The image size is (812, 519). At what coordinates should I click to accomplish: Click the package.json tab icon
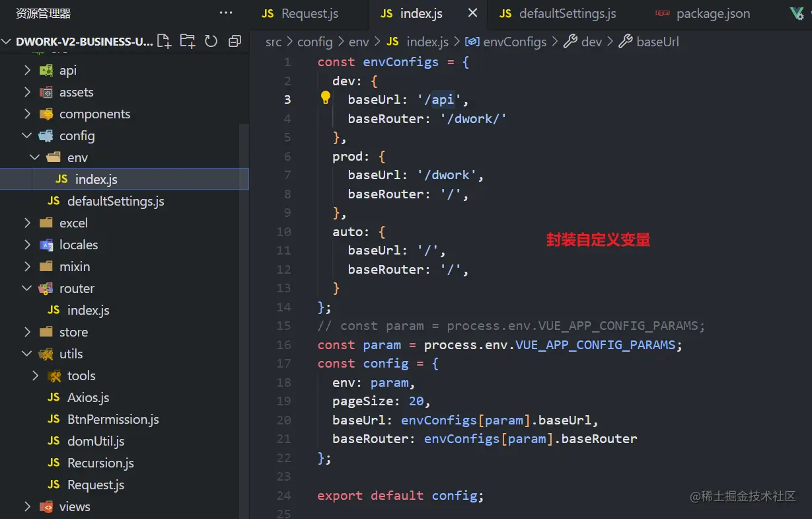[662, 13]
